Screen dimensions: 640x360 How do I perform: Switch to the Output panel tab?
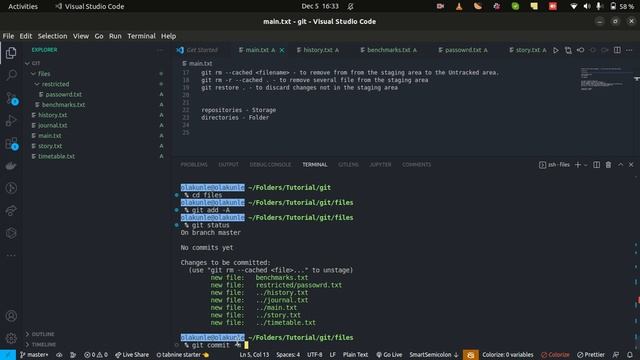point(228,164)
